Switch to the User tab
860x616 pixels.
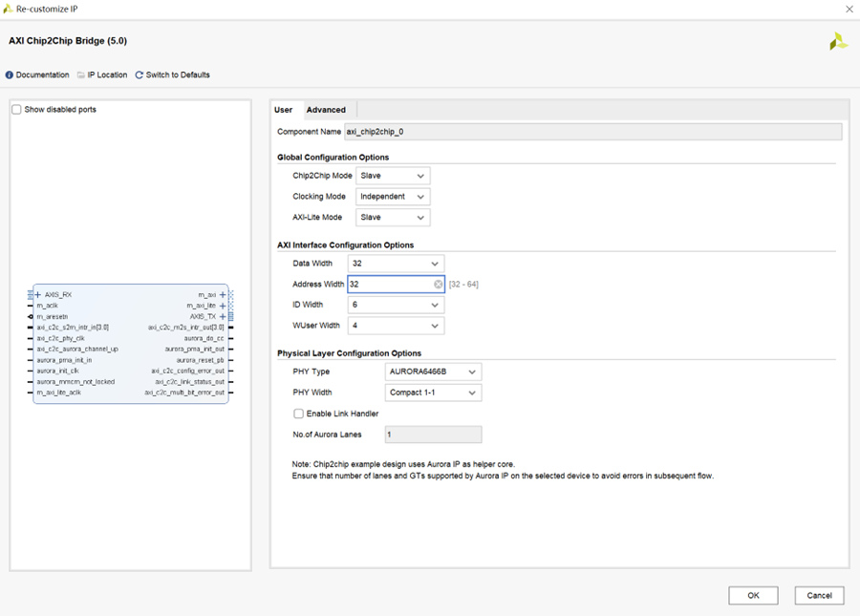click(284, 110)
